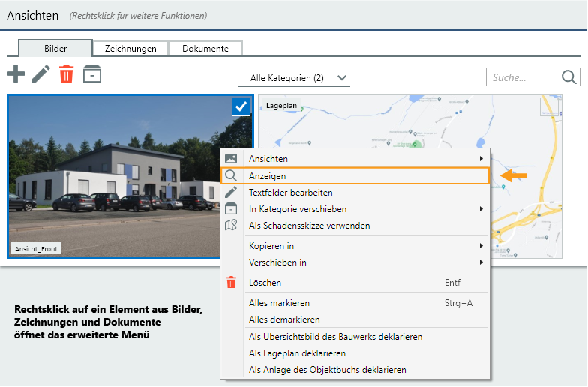Click the red trash icon in toolbar
The width and height of the screenshot is (588, 387).
[67, 73]
